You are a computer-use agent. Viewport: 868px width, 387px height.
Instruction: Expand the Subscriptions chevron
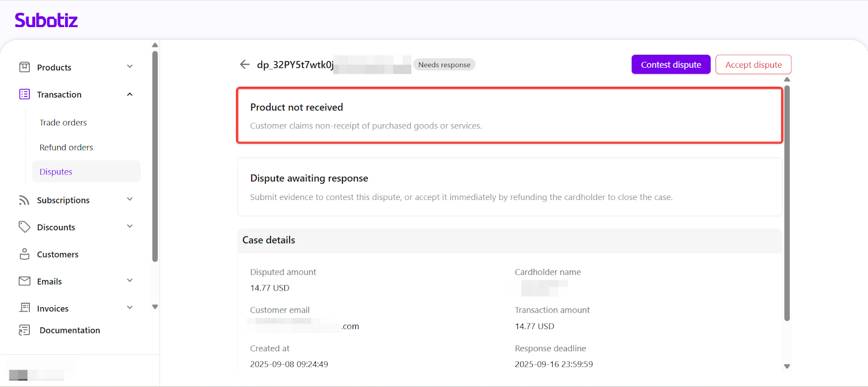pyautogui.click(x=130, y=199)
